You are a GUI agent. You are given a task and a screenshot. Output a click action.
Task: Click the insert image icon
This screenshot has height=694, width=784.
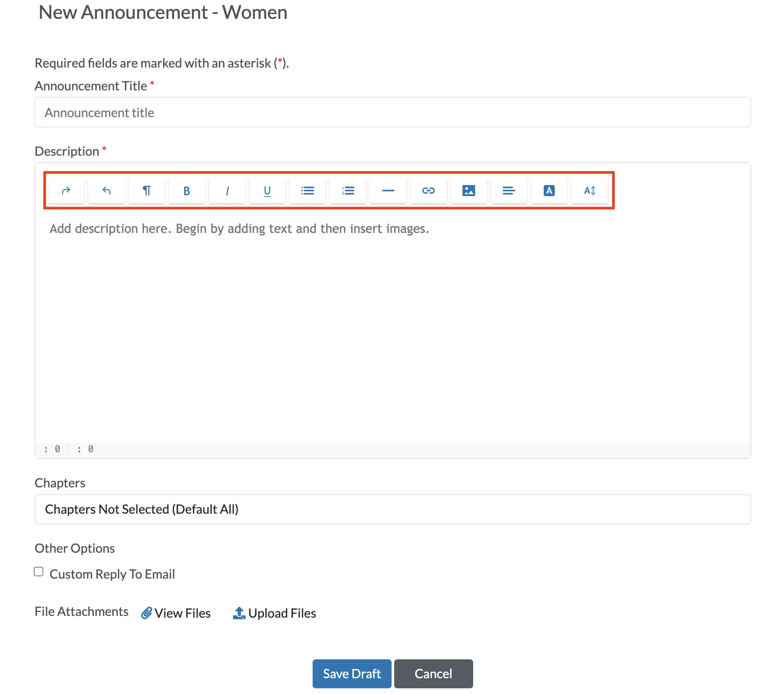click(469, 190)
